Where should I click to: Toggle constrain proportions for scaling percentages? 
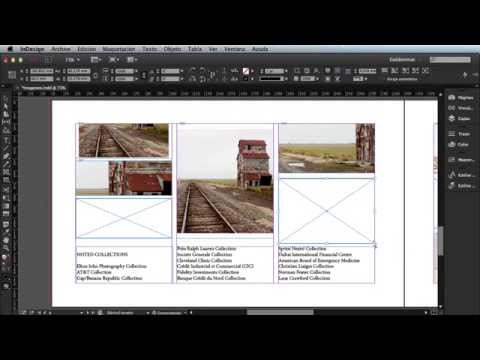point(144,75)
